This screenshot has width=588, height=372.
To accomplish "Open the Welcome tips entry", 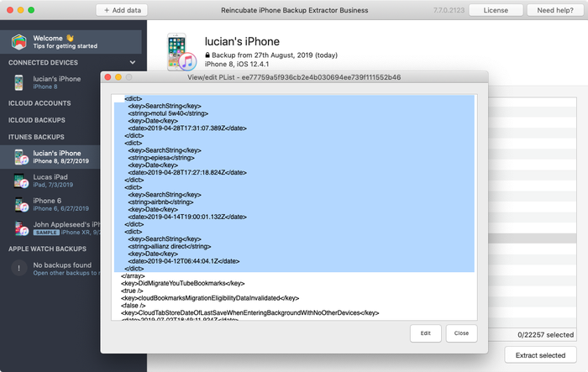I will click(71, 42).
